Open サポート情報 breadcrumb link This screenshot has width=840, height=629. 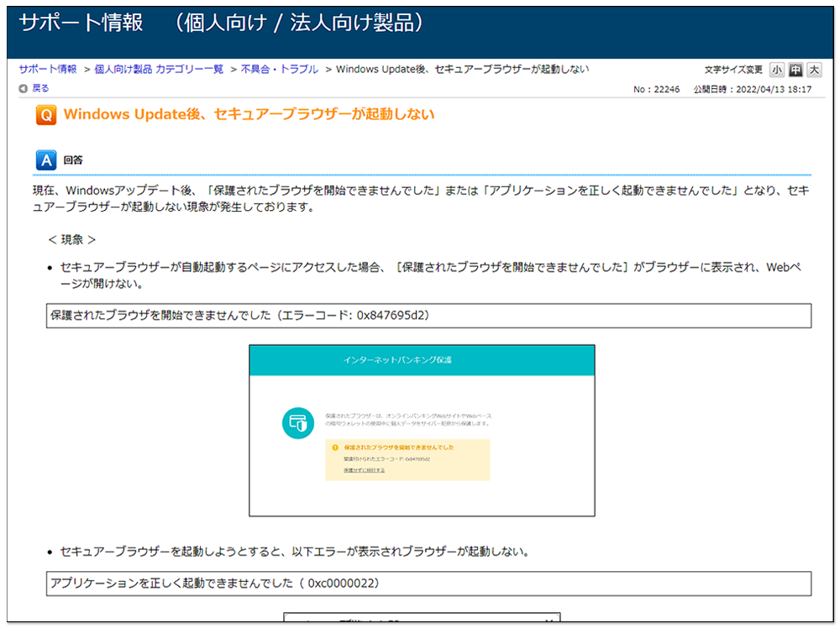pyautogui.click(x=48, y=69)
